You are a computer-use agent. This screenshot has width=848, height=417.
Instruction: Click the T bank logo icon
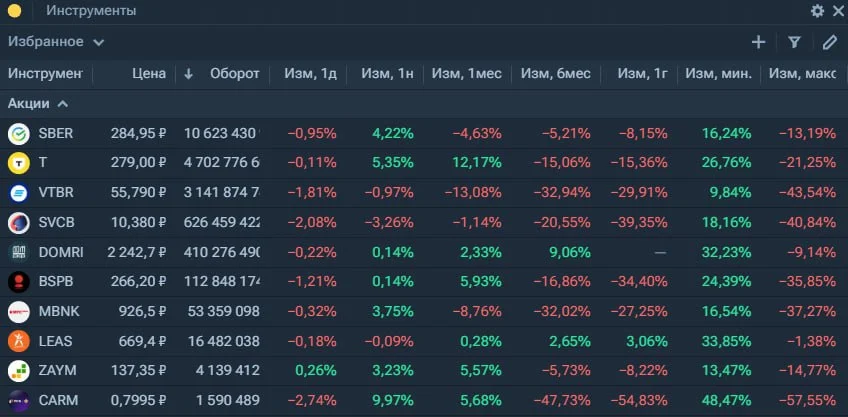[18, 163]
